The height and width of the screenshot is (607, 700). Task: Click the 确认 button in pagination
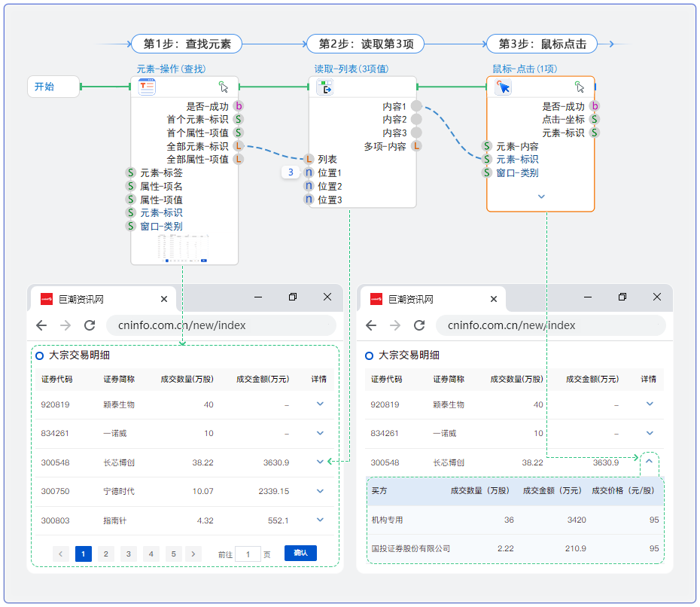click(300, 554)
